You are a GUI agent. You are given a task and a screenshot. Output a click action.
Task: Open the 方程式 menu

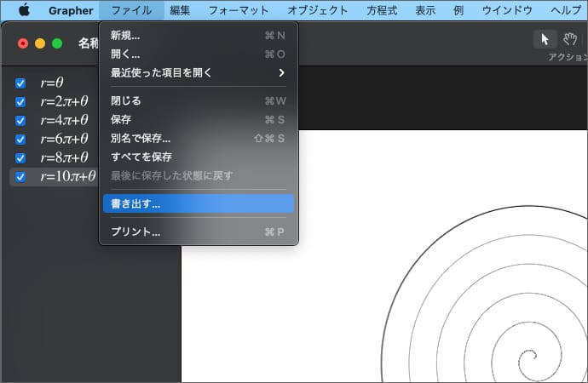point(381,10)
